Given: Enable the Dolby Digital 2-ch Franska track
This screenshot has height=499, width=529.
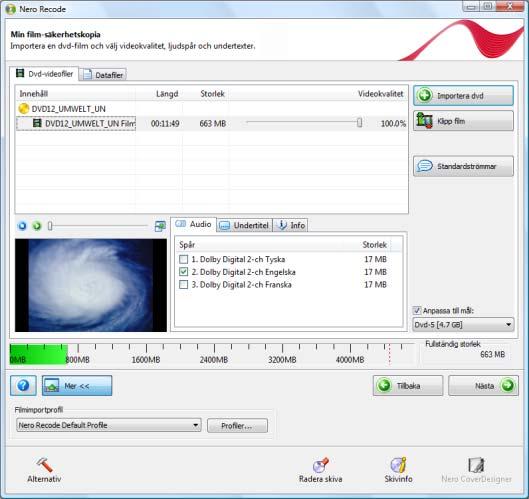Looking at the screenshot, I should pos(184,285).
